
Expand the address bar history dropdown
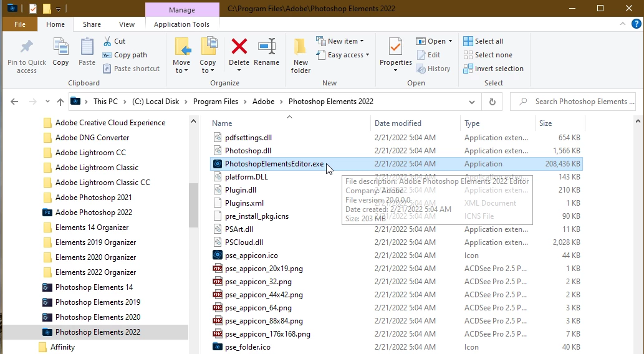pyautogui.click(x=472, y=102)
